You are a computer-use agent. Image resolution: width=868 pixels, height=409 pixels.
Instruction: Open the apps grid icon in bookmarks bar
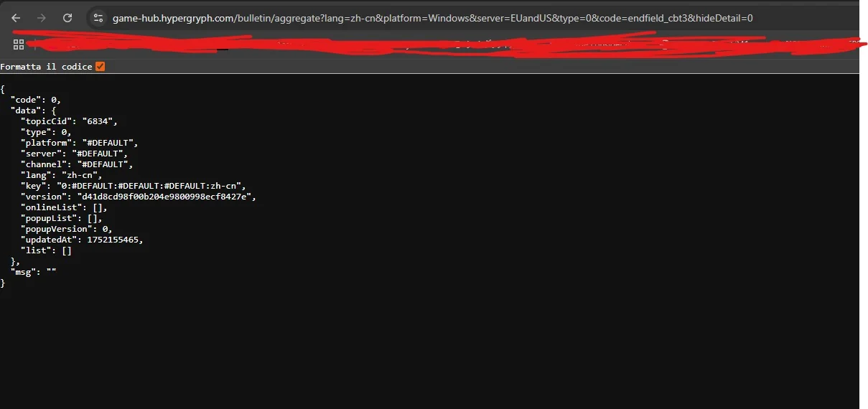coord(19,44)
